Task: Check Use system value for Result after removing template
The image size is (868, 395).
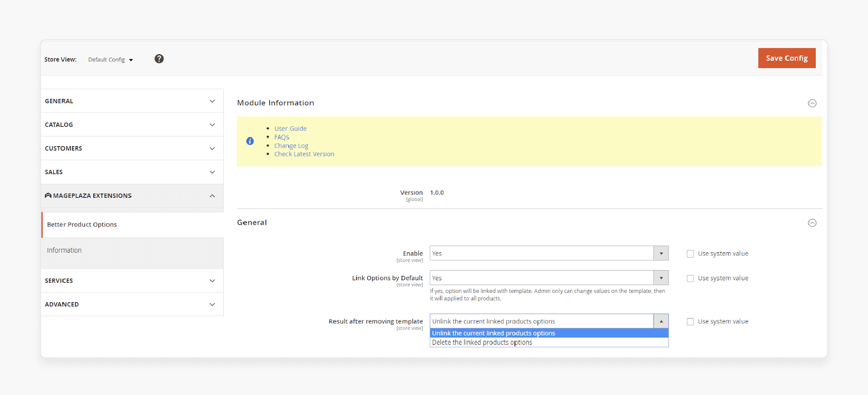Action: [x=690, y=321]
